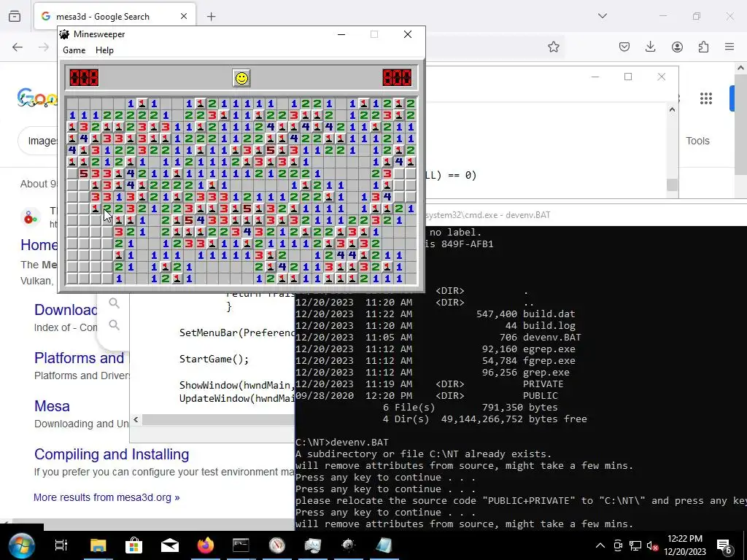Viewport: 747px width, 560px height.
Task: Click the smiley face reset button in Minesweeper
Action: click(241, 78)
